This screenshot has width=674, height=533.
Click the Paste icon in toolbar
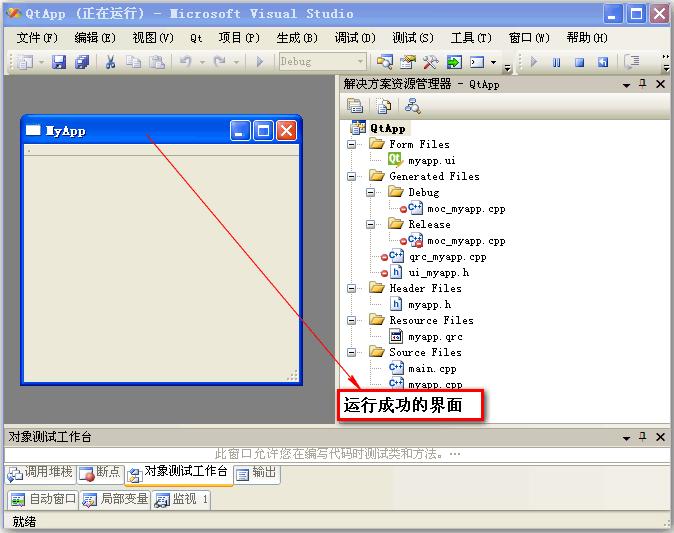tap(157, 62)
